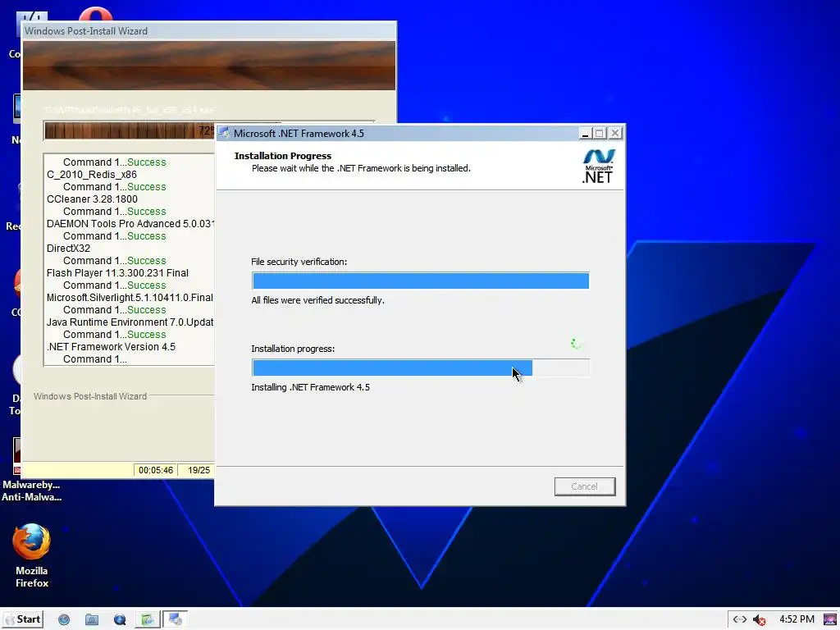
Task: Click 'Installing .NET Framework 4.5' status text
Action: pyautogui.click(x=311, y=387)
